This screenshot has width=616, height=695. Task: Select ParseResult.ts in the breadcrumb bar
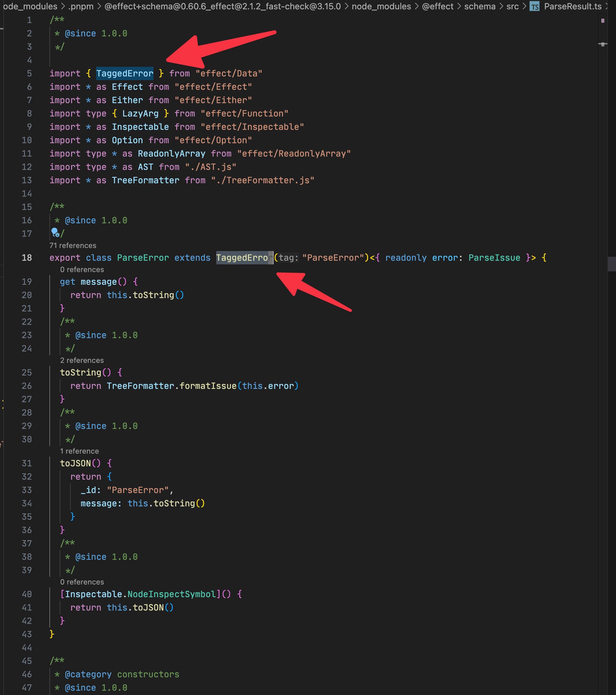click(x=572, y=6)
